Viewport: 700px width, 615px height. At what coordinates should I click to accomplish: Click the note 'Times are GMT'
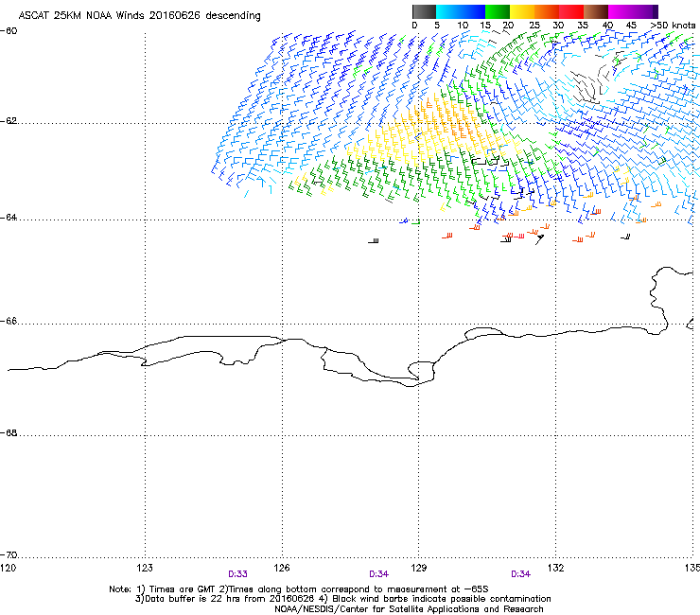(x=183, y=589)
